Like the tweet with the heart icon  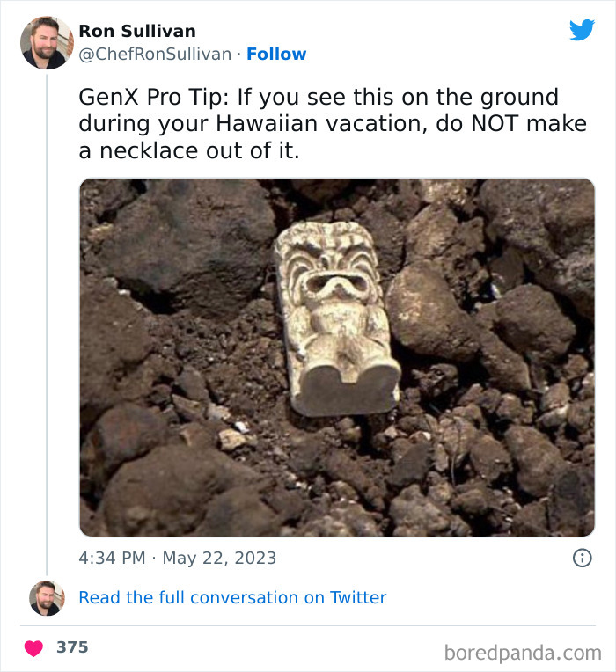point(33,648)
